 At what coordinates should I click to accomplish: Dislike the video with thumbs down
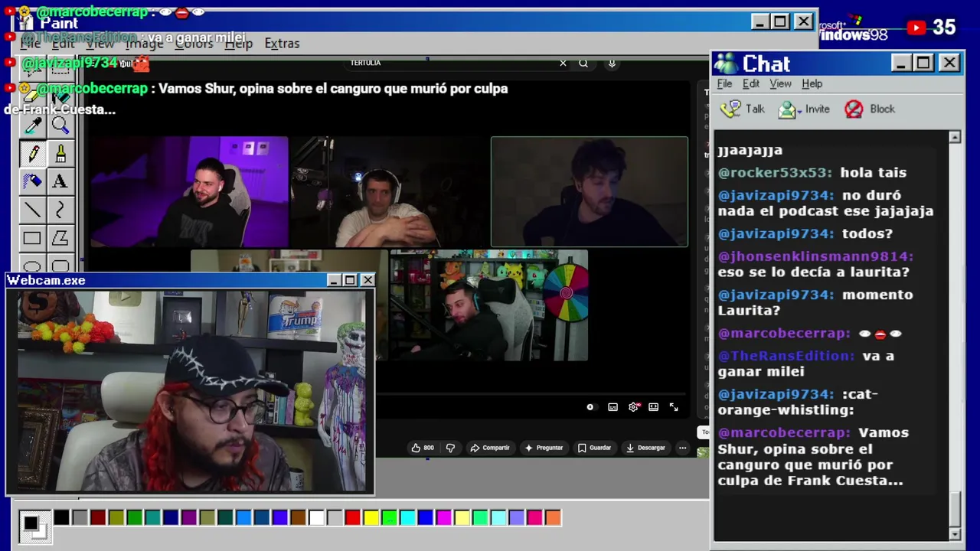pos(450,448)
